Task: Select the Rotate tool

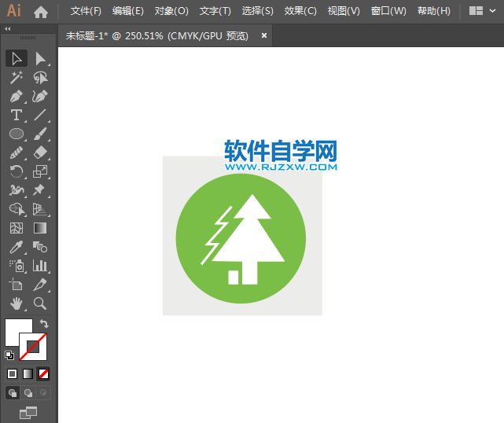Action: coord(17,171)
